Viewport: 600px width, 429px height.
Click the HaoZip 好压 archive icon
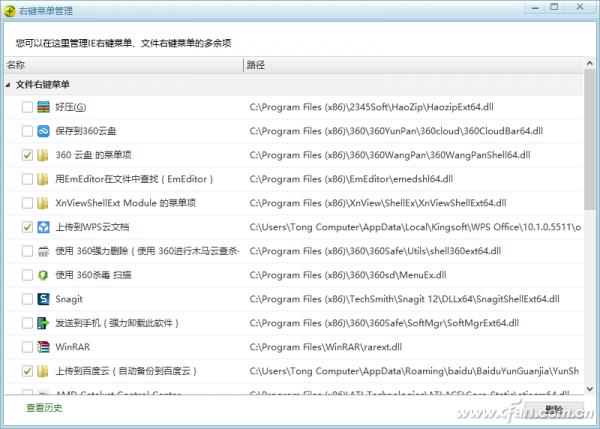43,107
